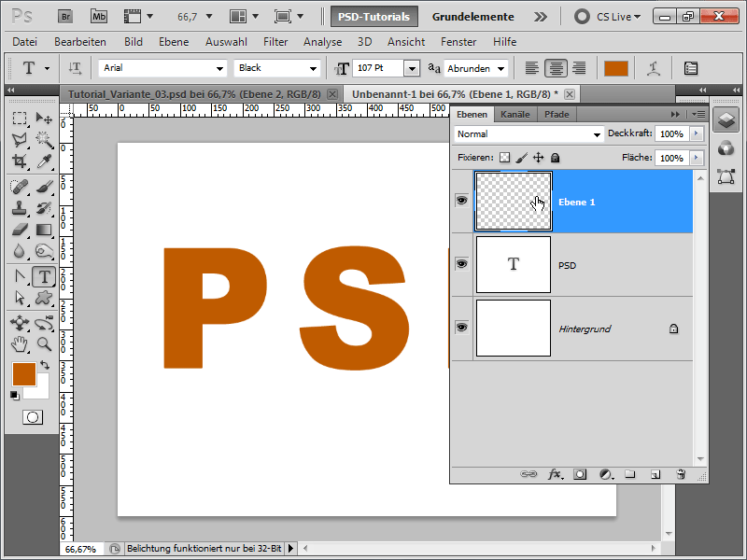Hide the Ebene 1 layer

click(x=461, y=201)
